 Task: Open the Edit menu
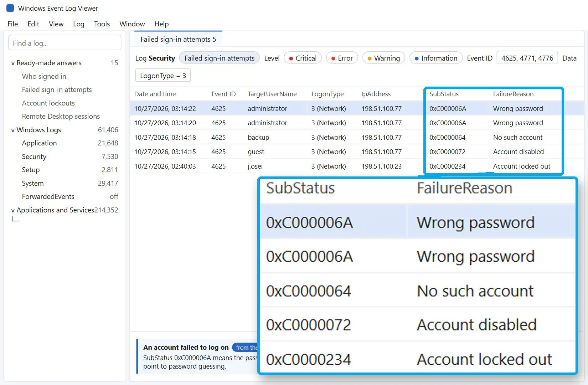pyautogui.click(x=33, y=24)
